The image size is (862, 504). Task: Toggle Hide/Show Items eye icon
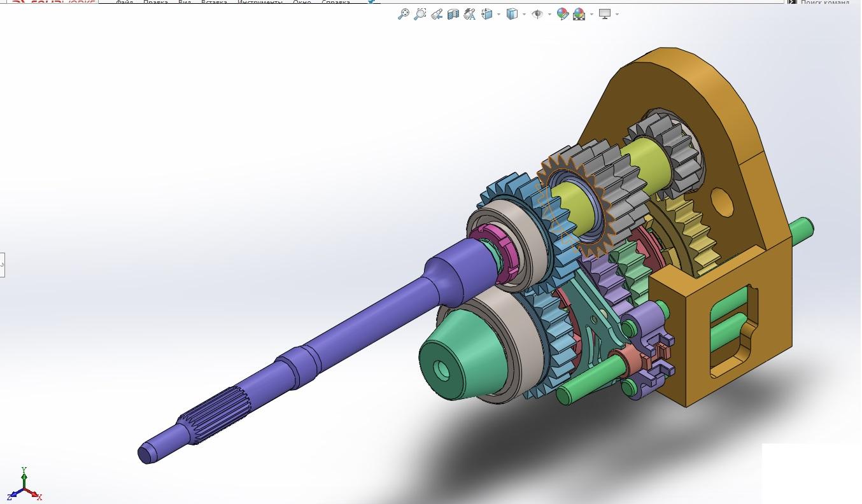click(537, 14)
